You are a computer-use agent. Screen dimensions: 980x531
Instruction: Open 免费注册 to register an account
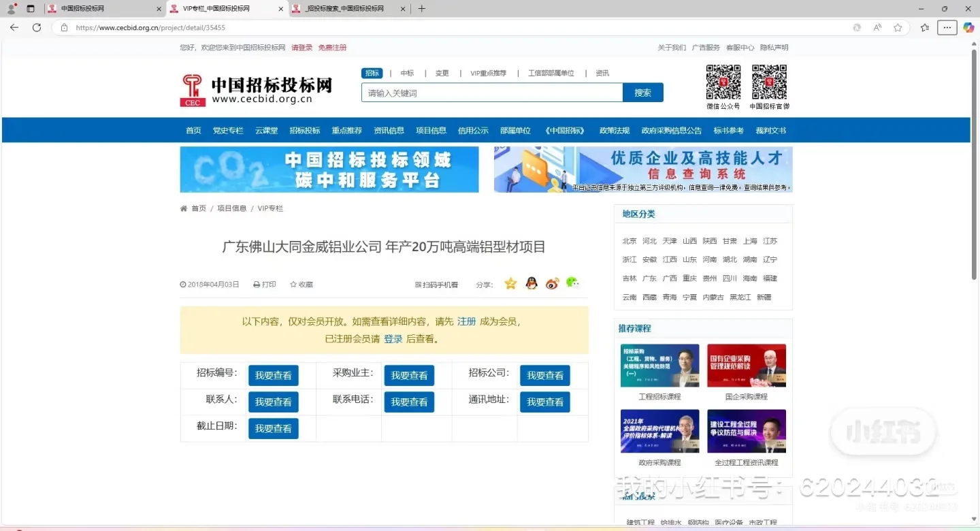coord(332,47)
